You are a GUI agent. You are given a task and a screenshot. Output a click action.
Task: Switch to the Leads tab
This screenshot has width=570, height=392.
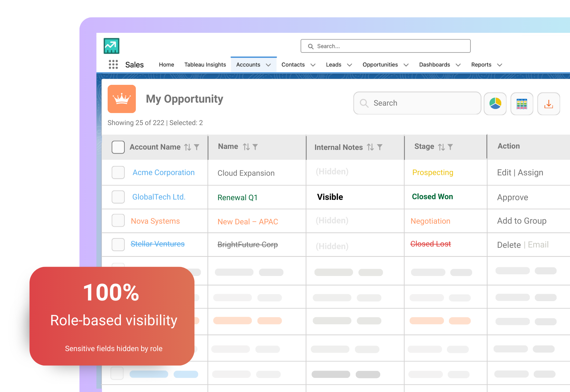334,65
